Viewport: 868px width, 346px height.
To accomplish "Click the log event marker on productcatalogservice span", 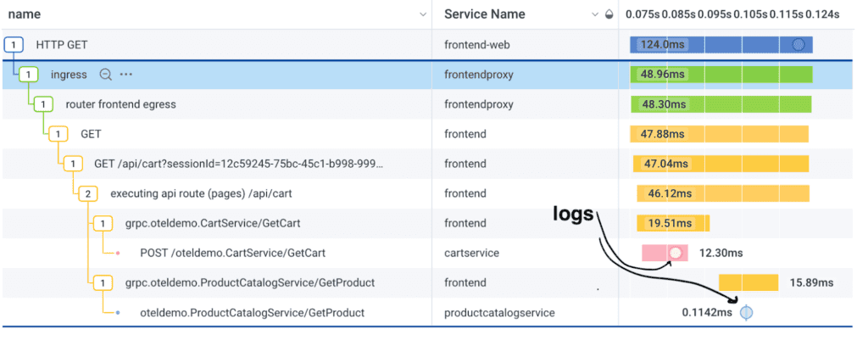I will click(747, 313).
